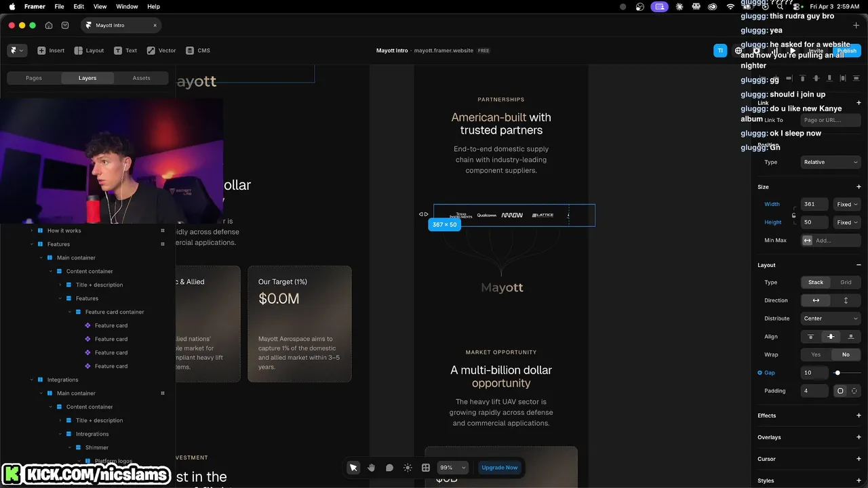Open the File menu
868x488 pixels.
(60, 7)
